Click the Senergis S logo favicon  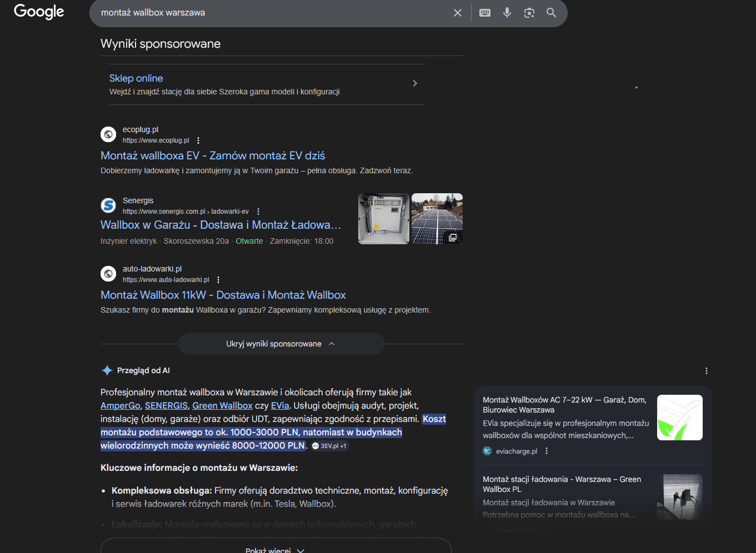108,205
